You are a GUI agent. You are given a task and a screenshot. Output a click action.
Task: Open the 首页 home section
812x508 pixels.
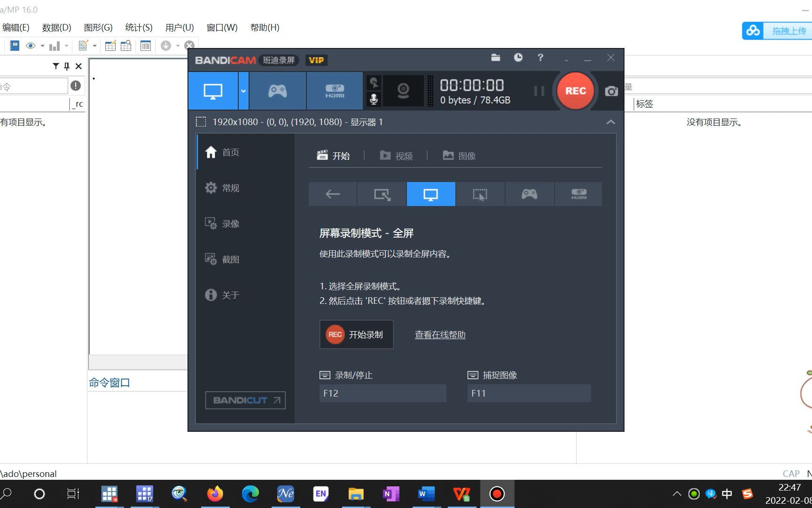tap(246, 152)
